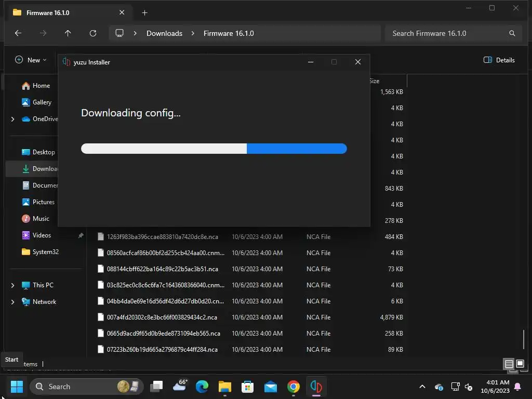The width and height of the screenshot is (532, 399).
Task: Select This PC in the sidebar
Action: click(37, 285)
